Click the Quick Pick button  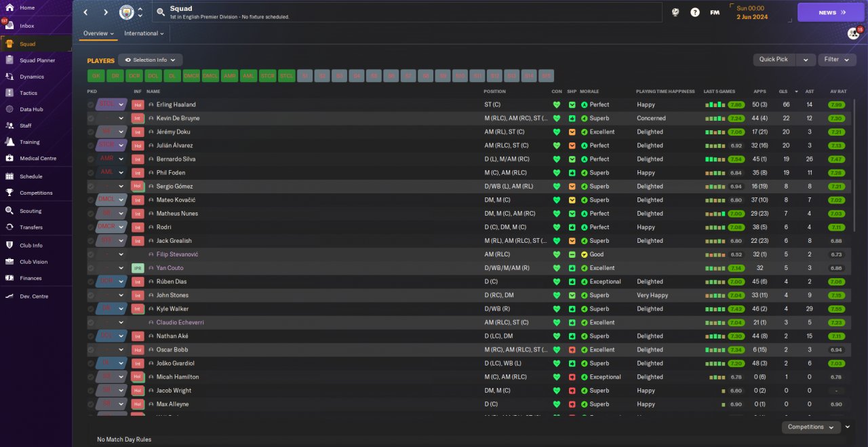pos(774,60)
